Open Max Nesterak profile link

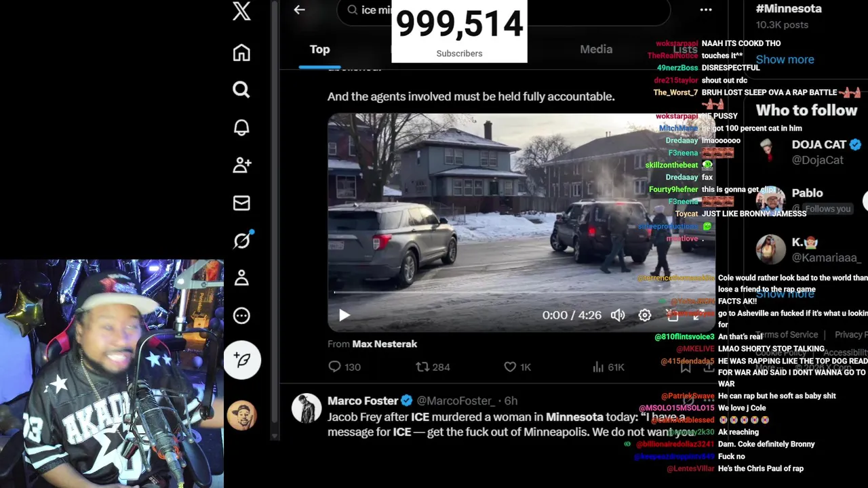pyautogui.click(x=384, y=344)
